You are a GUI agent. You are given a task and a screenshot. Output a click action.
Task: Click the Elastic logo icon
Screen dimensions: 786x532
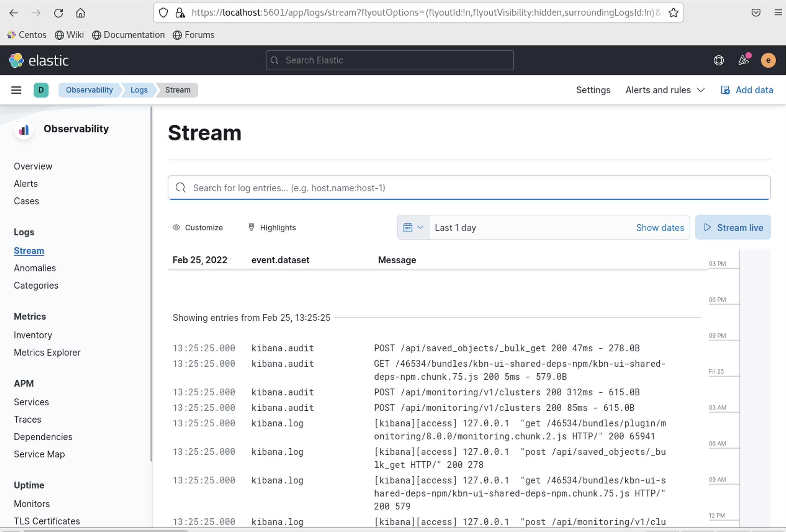pos(16,61)
